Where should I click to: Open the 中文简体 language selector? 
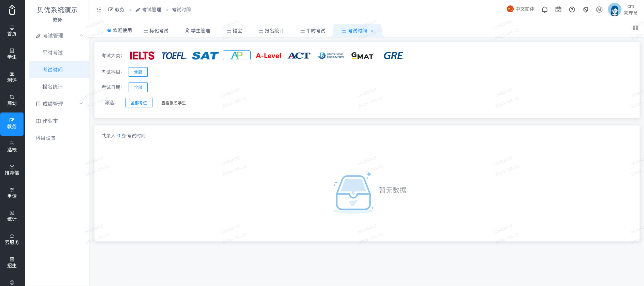pyautogui.click(x=521, y=9)
